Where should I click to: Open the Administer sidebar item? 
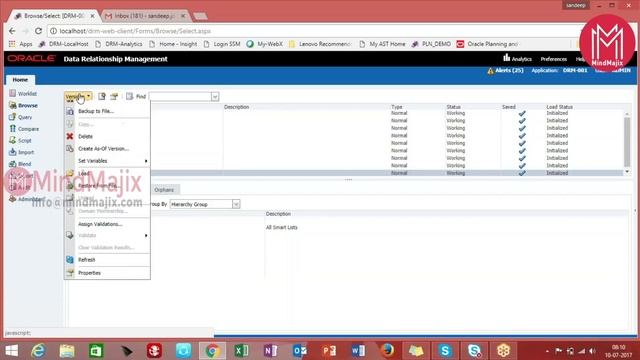(x=27, y=199)
